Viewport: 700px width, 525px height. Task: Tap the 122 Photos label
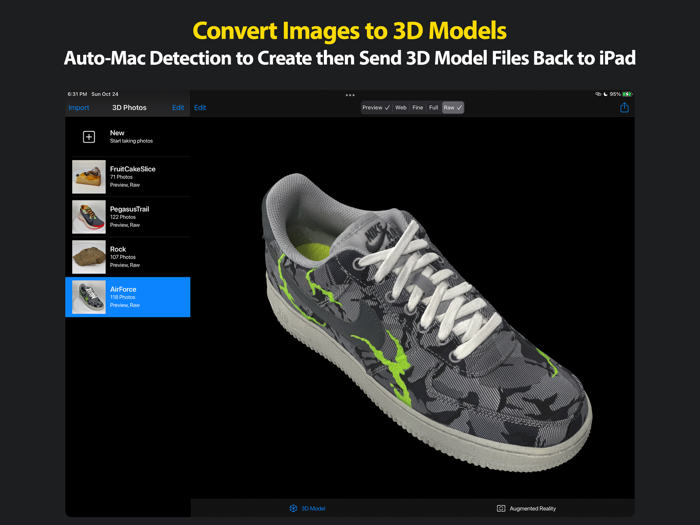(x=123, y=217)
